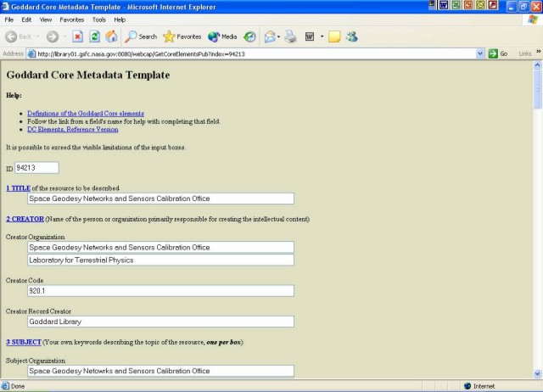
Task: Click the Mail envelope icon
Action: coord(270,36)
